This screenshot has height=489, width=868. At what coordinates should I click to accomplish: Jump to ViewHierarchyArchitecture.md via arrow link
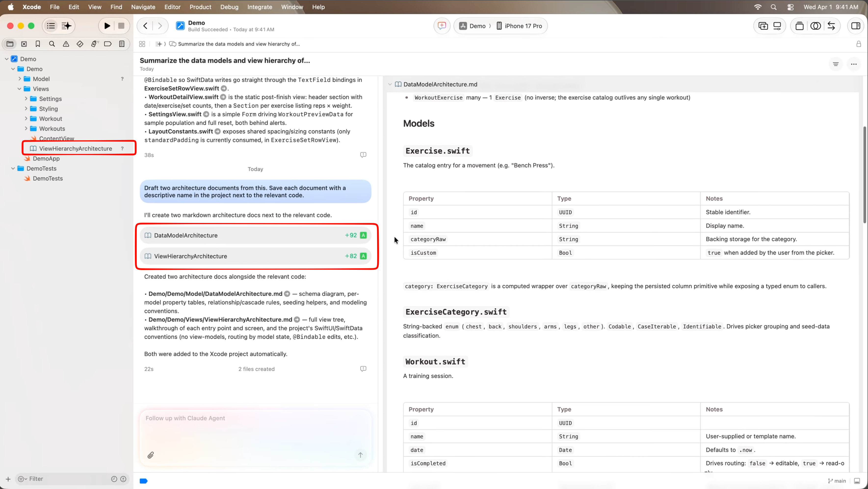point(297,320)
